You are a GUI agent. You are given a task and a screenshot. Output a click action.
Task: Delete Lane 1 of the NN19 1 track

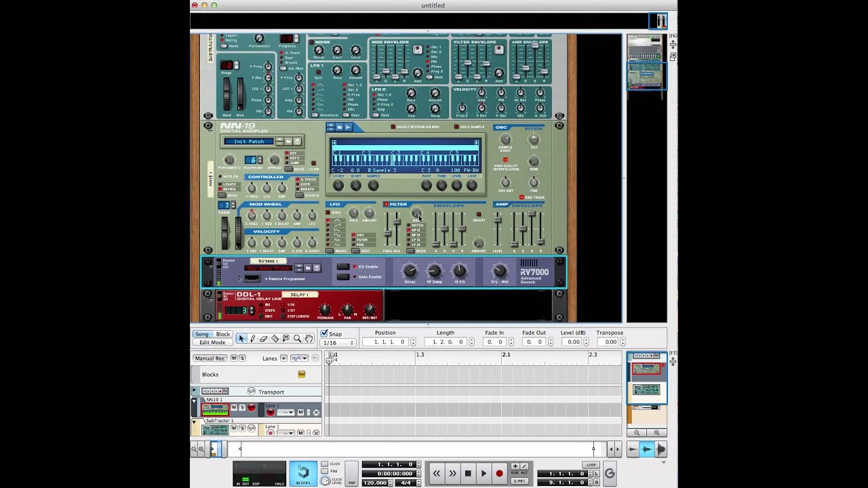tap(316, 412)
